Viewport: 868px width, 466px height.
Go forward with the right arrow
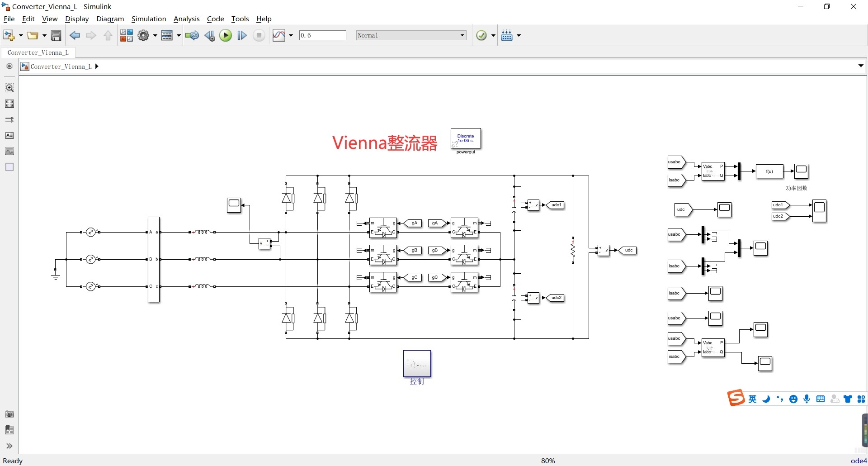[x=91, y=35]
